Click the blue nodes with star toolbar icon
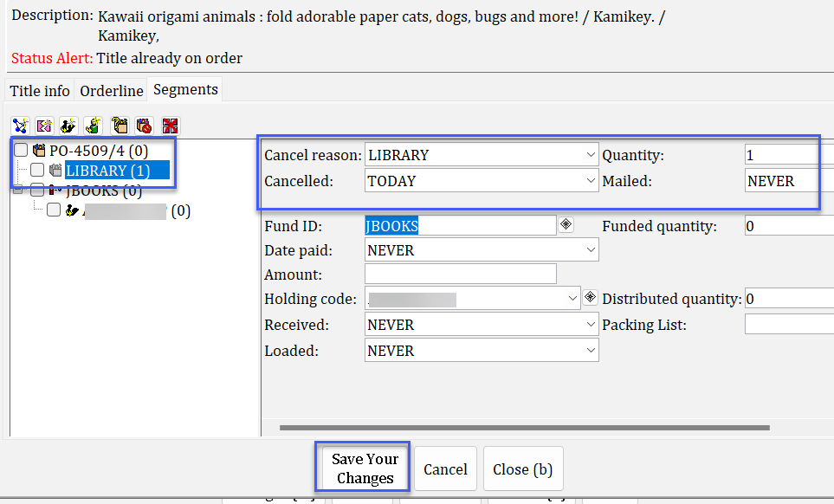The width and height of the screenshot is (834, 504). [x=19, y=126]
